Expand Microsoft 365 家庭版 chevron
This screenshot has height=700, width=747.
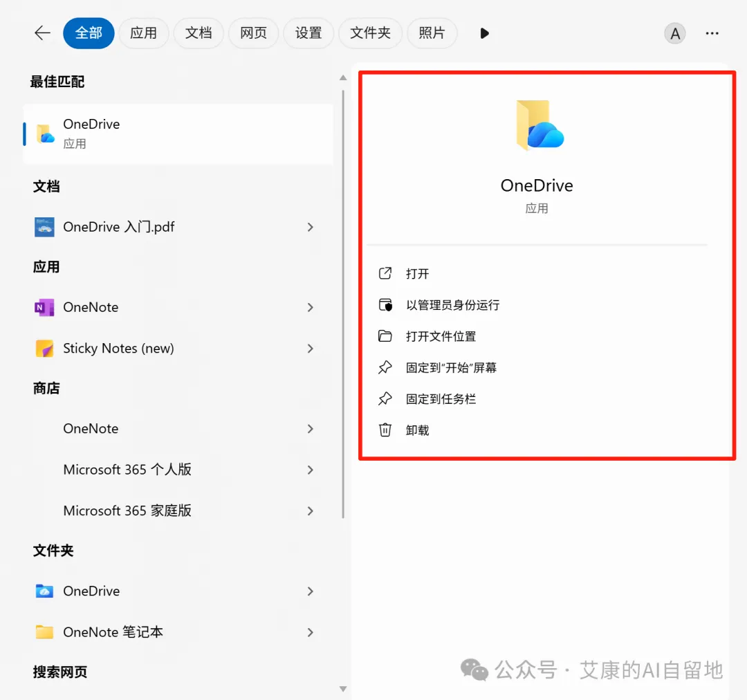point(310,511)
